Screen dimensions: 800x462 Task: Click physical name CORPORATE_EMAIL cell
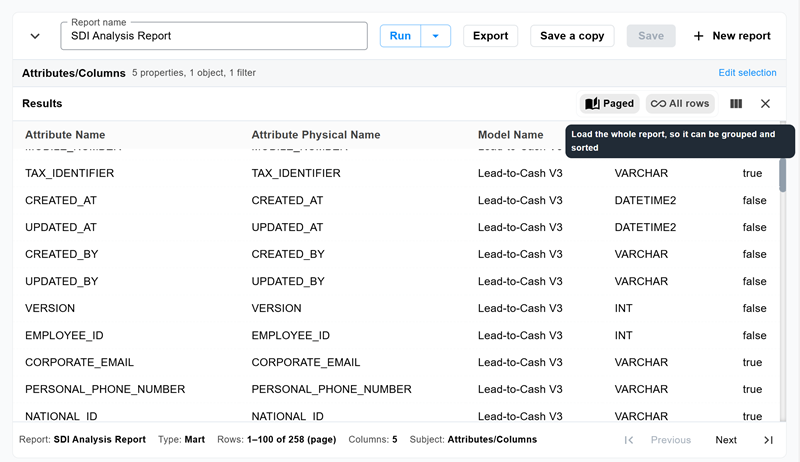pyautogui.click(x=306, y=363)
